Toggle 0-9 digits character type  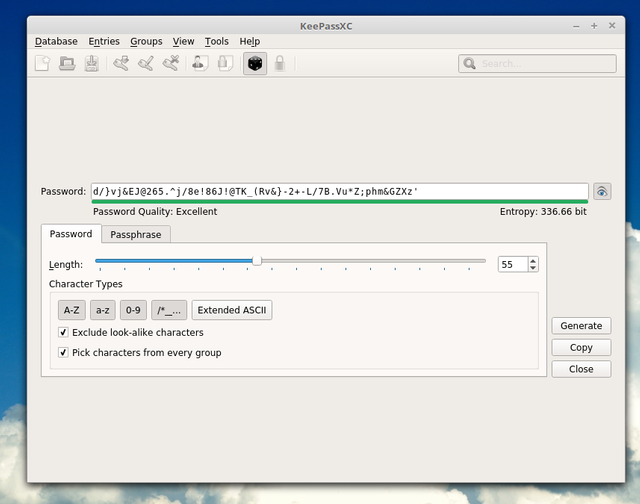tap(133, 310)
